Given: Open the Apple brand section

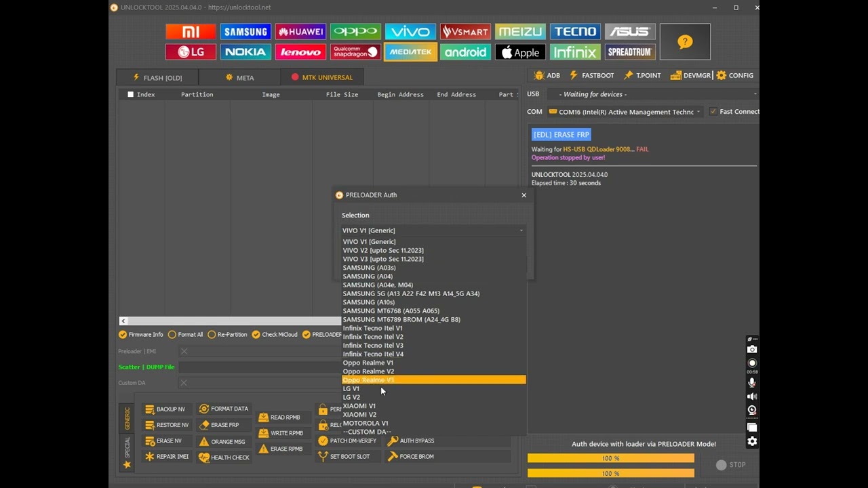Looking at the screenshot, I should point(520,52).
